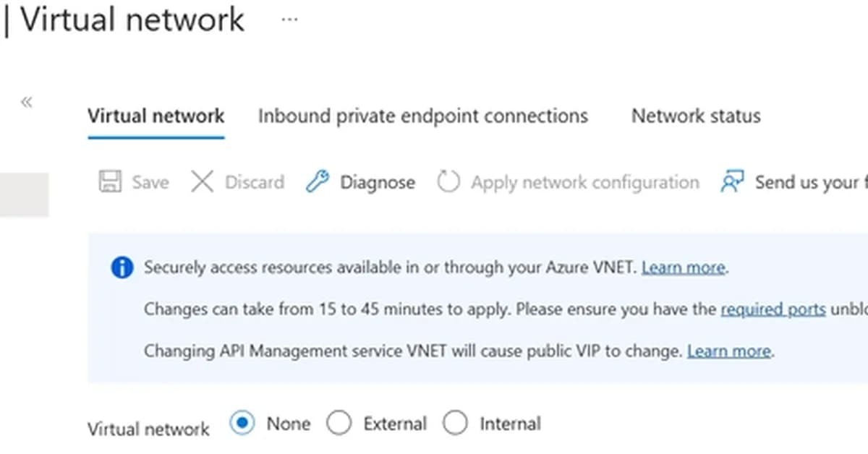
Task: Open the ellipsis menu beside the page title
Action: click(289, 20)
